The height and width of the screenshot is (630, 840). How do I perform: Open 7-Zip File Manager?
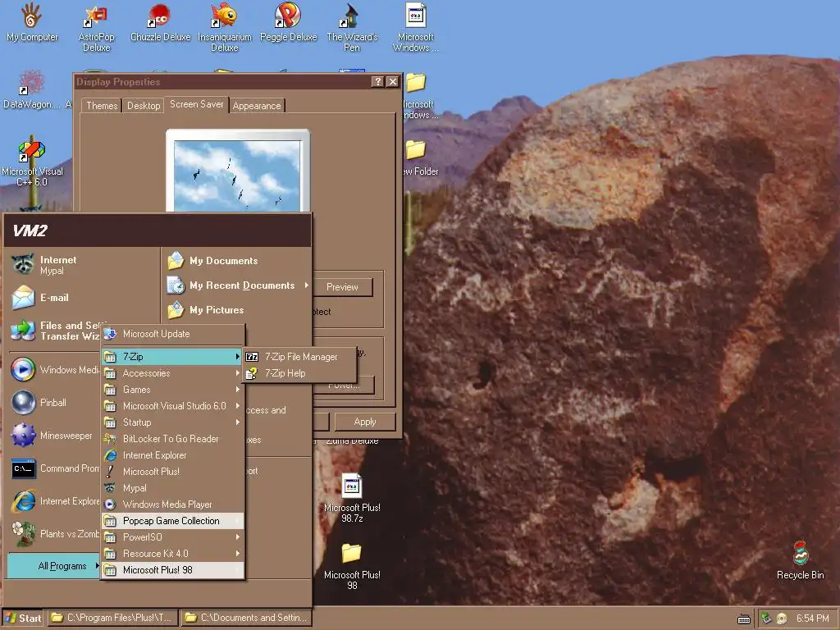[299, 357]
